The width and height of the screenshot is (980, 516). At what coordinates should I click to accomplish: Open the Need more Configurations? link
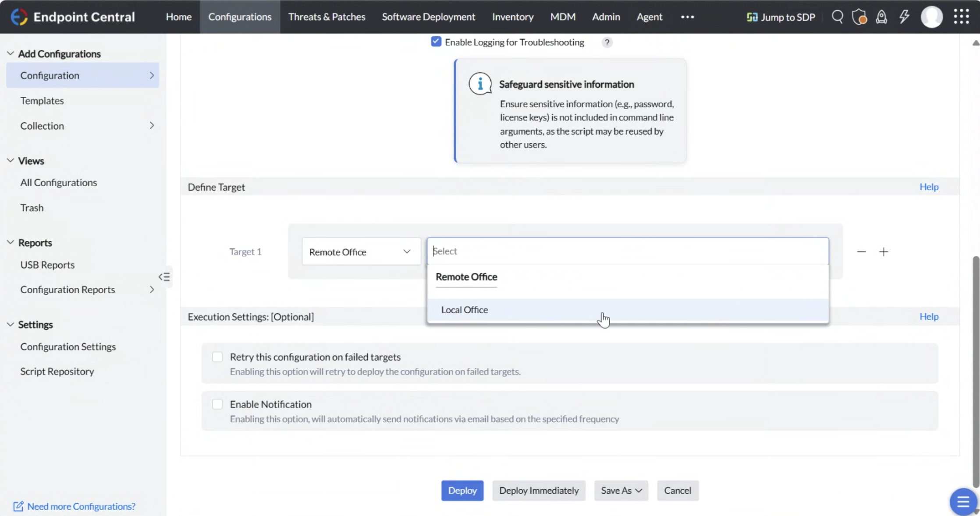pyautogui.click(x=81, y=506)
